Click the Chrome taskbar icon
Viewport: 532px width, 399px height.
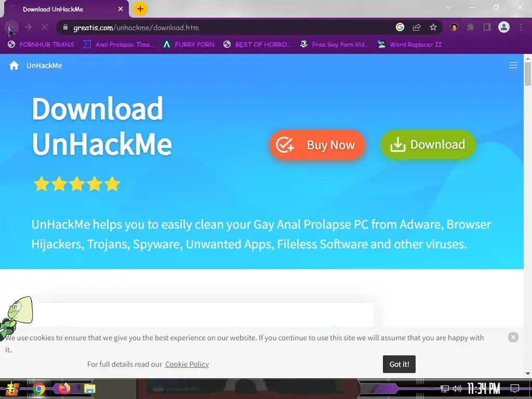click(x=39, y=389)
